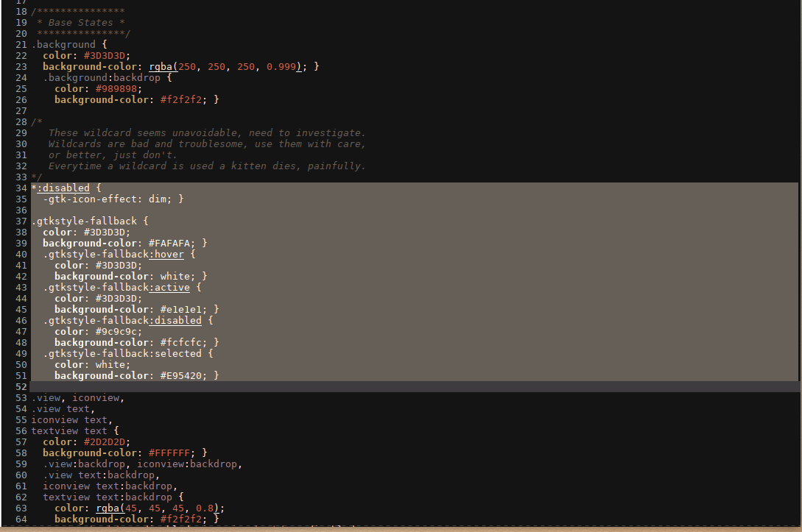802x532 pixels.
Task: Click 'iconview text:backdrop,' on line 61
Action: pyautogui.click(x=110, y=486)
